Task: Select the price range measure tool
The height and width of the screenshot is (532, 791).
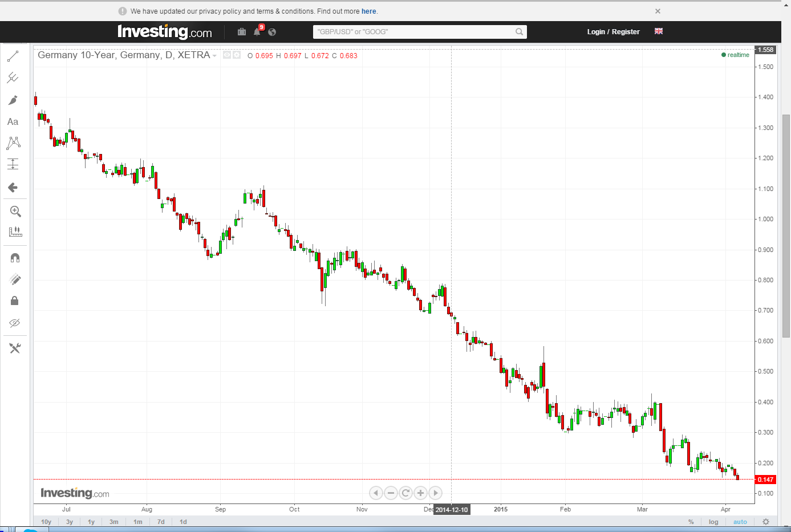Action: click(x=13, y=164)
